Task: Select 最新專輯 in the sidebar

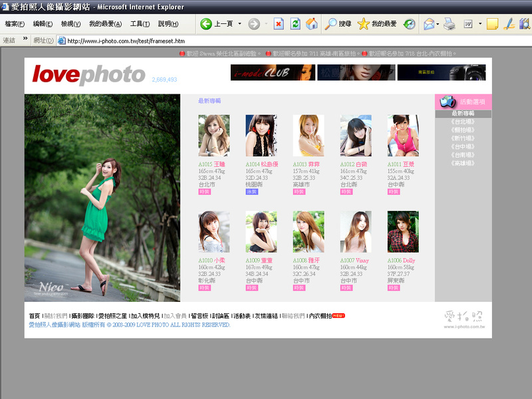Action: click(x=463, y=114)
